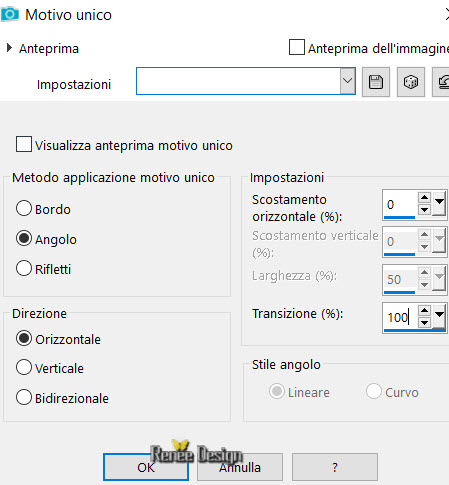Choose Verticale direction option
Viewport: 449px width, 485px height.
[24, 367]
